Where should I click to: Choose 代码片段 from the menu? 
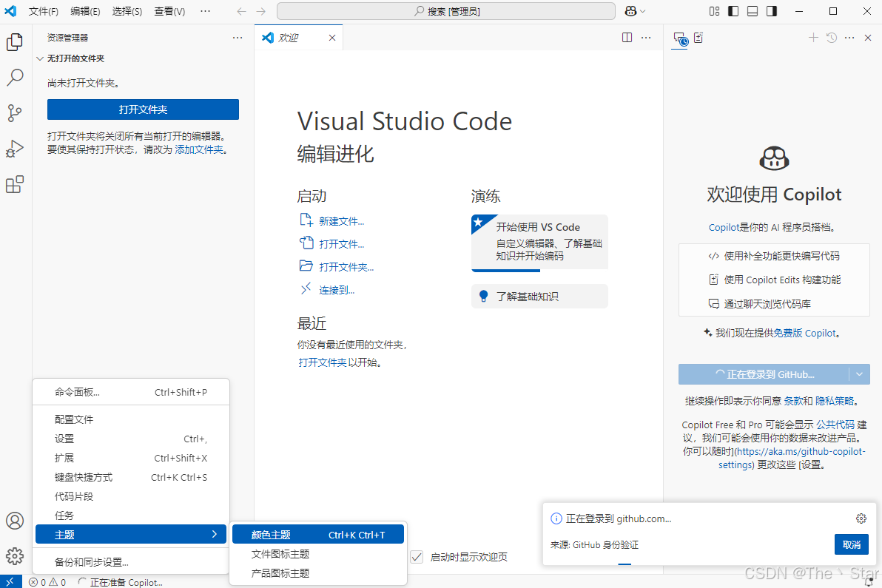130,496
